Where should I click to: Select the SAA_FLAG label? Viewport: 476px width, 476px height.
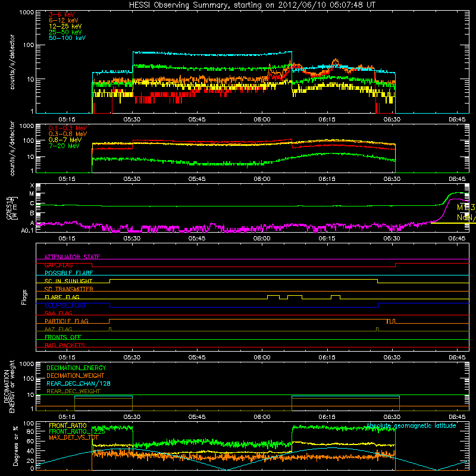coord(58,313)
